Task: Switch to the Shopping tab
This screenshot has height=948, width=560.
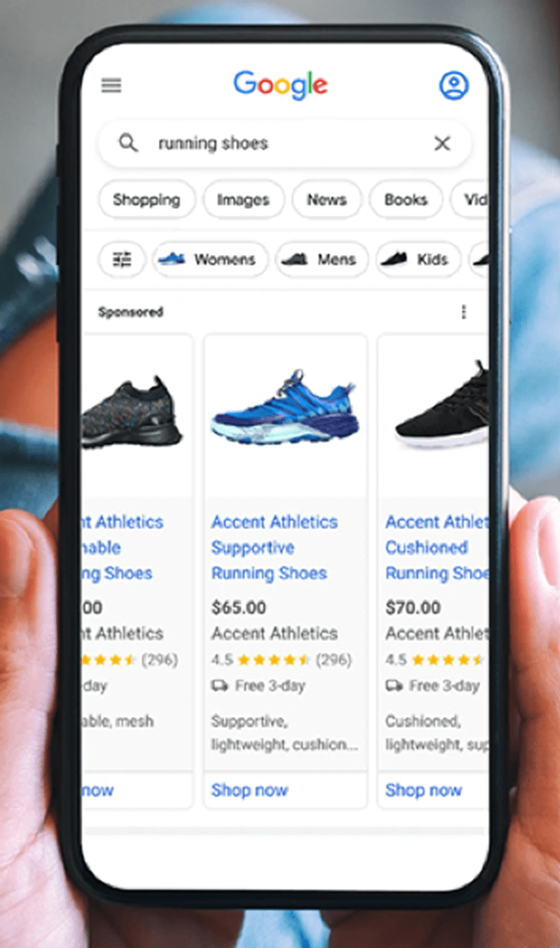Action: point(147,200)
